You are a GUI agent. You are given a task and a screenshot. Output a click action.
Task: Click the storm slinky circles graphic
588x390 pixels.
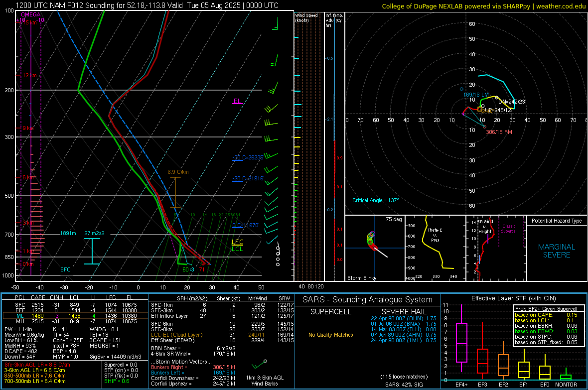tap(371, 240)
